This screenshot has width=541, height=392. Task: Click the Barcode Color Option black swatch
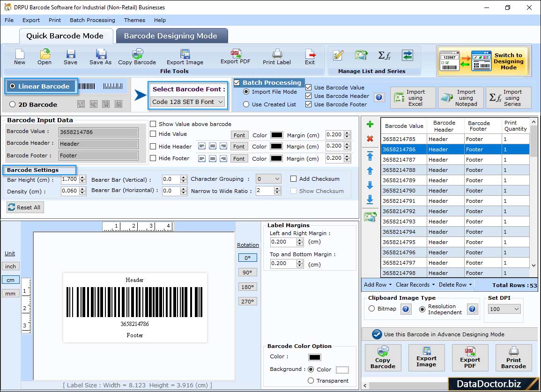[315, 357]
